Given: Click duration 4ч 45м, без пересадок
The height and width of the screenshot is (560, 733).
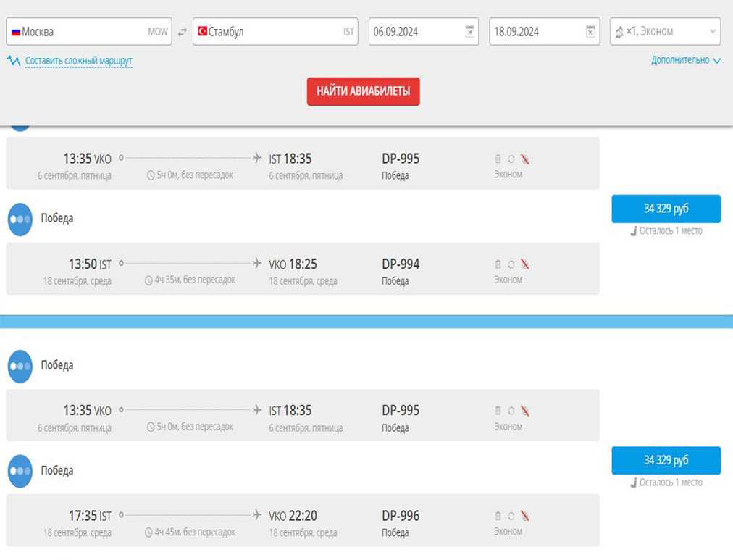Looking at the screenshot, I should (190, 532).
